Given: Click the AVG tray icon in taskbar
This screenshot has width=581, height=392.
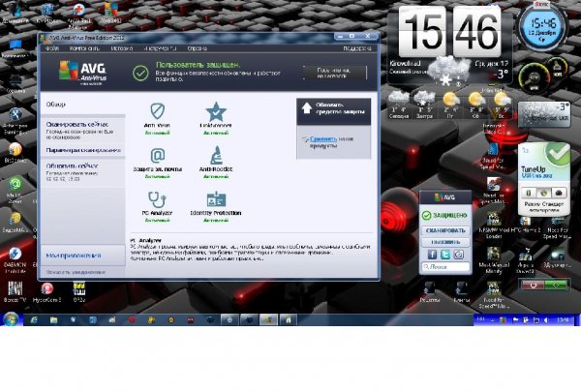Looking at the screenshot, I should pyautogui.click(x=503, y=319).
